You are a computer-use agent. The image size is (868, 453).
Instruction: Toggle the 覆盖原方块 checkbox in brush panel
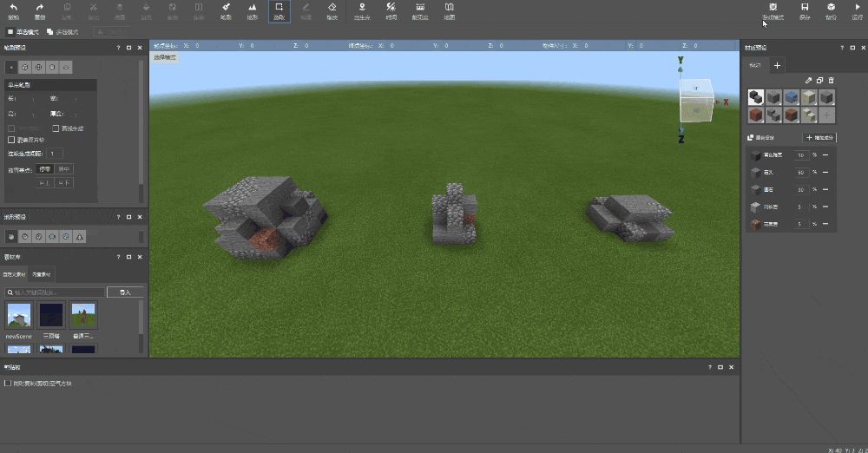coord(11,139)
